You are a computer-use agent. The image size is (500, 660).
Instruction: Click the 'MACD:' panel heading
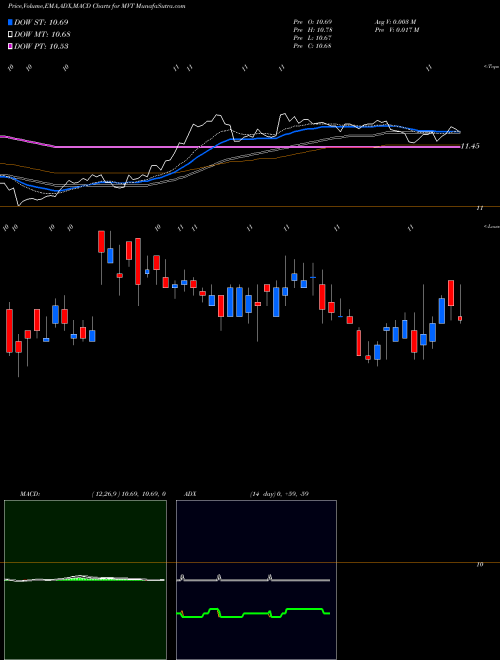30,494
